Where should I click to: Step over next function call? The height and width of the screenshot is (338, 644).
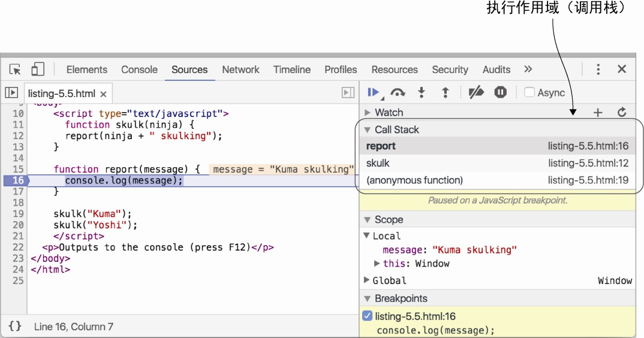pyautogui.click(x=398, y=92)
